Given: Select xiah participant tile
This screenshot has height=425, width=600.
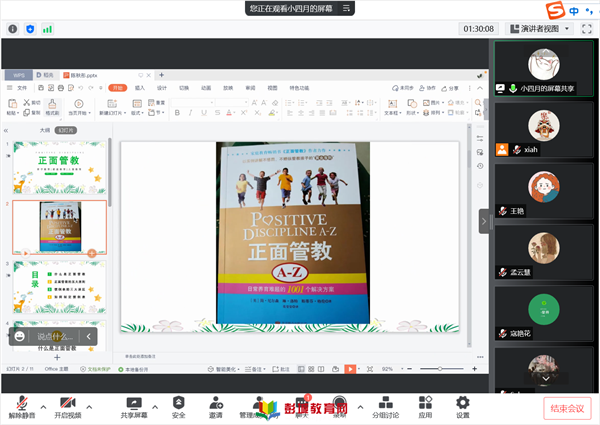Looking at the screenshot, I should [x=544, y=130].
